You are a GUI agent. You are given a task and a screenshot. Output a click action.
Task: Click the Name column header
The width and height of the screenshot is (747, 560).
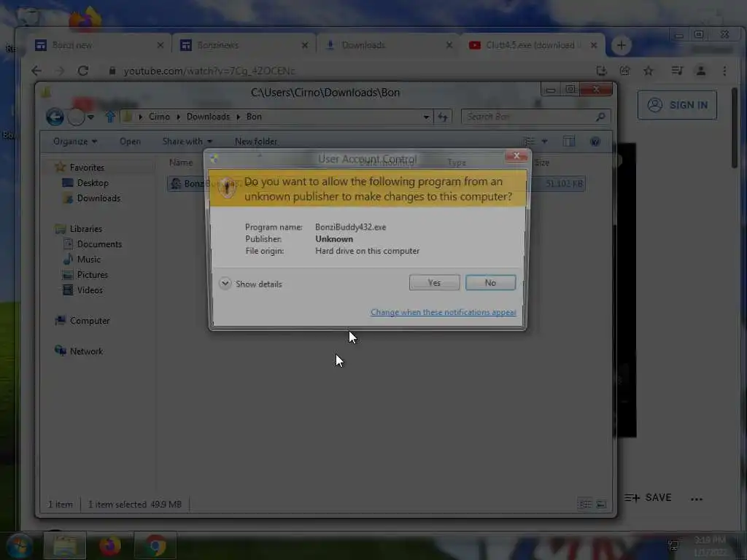click(x=181, y=163)
